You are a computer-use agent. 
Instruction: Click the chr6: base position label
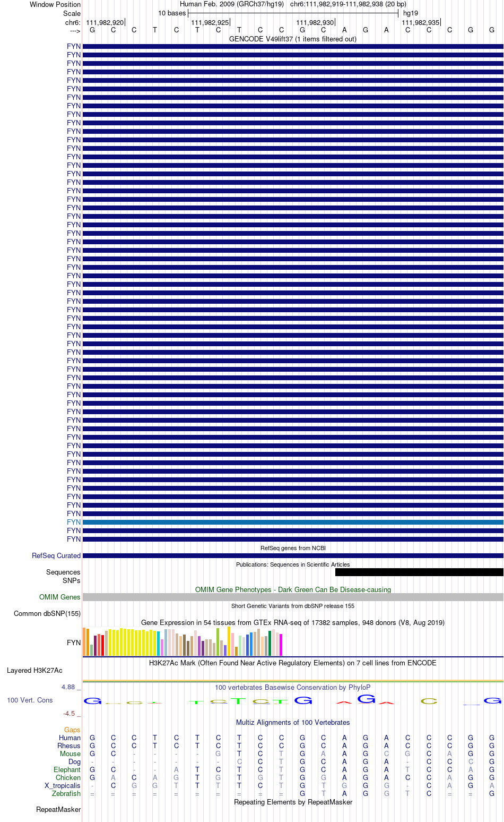click(73, 22)
